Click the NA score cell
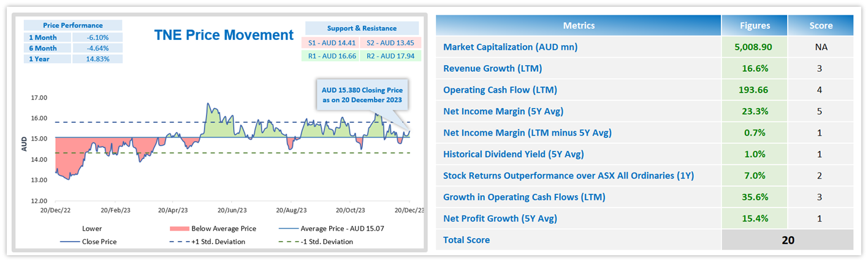Image resolution: width=868 pixels, height=262 pixels. tap(821, 47)
